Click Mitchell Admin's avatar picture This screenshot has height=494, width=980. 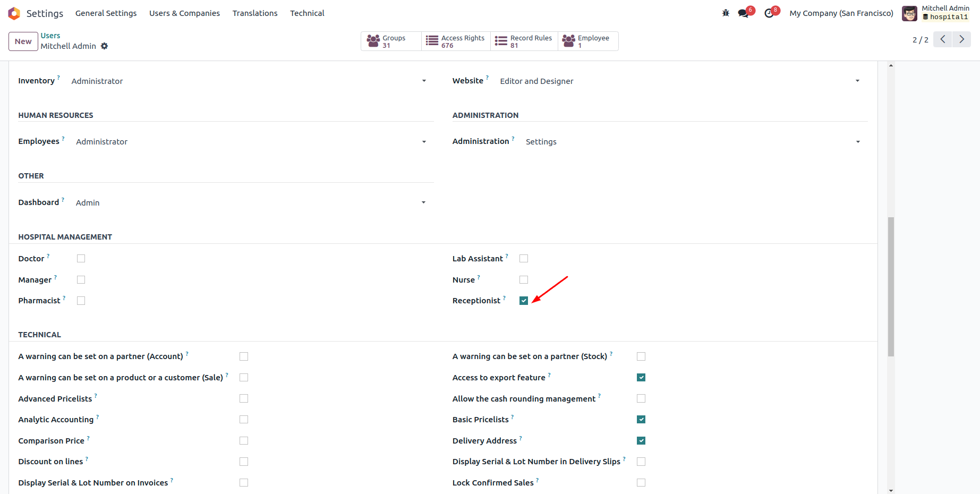coord(909,13)
